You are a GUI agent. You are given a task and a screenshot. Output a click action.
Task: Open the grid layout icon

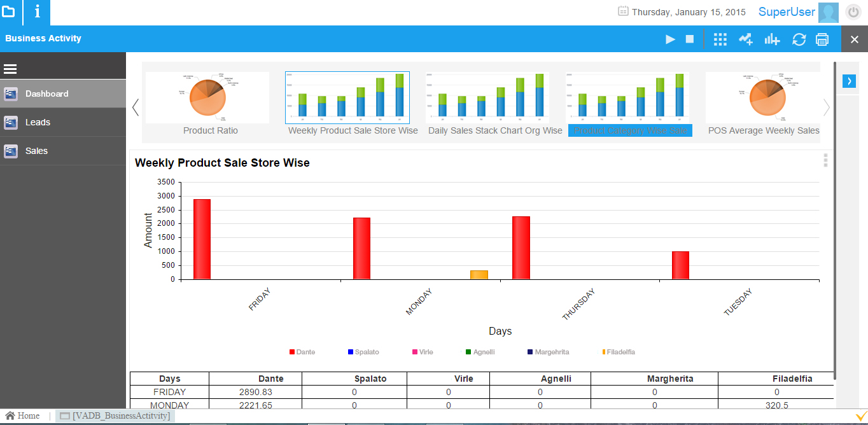pos(720,39)
